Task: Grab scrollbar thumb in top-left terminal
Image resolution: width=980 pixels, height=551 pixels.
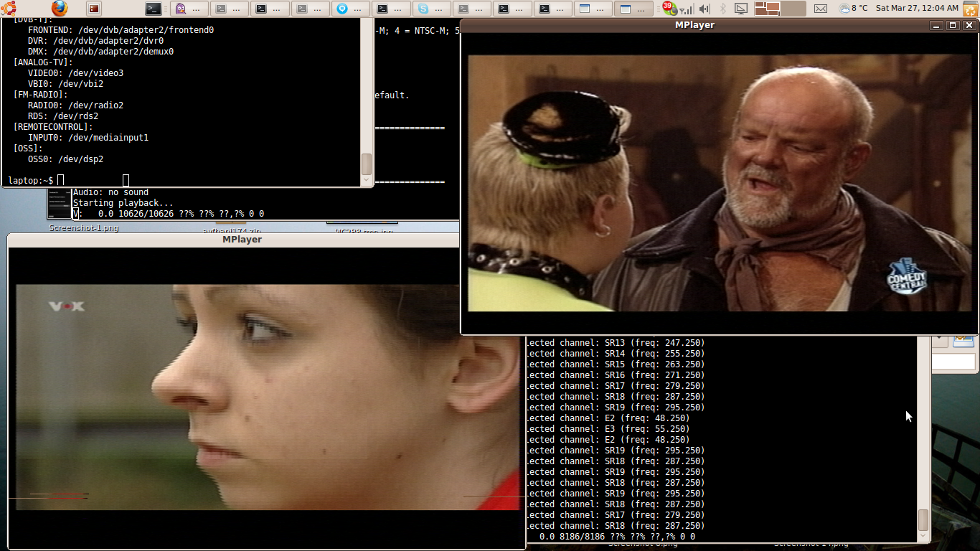Action: 367,164
